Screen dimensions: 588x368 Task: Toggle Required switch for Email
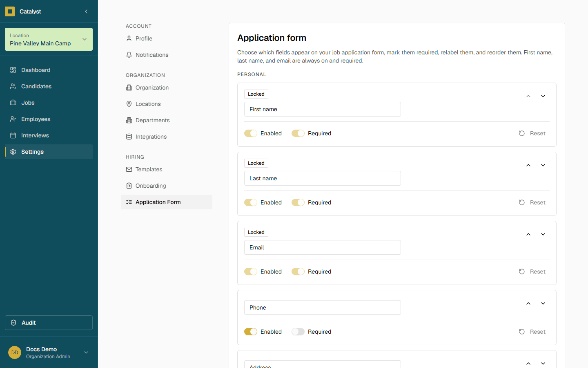298,272
